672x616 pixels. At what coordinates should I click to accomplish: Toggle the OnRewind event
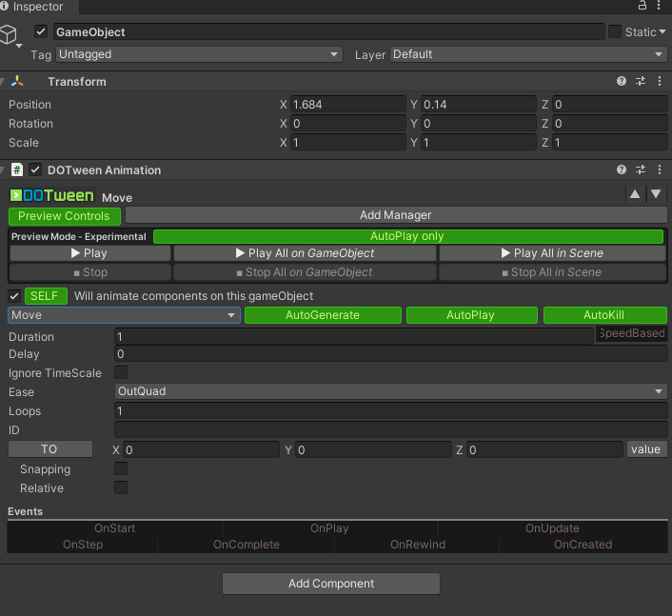coord(418,545)
